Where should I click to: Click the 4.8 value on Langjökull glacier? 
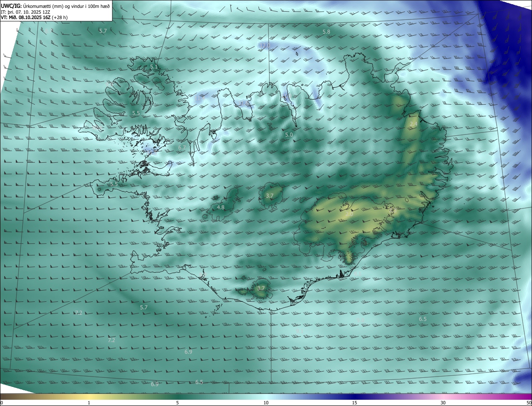(x=221, y=207)
